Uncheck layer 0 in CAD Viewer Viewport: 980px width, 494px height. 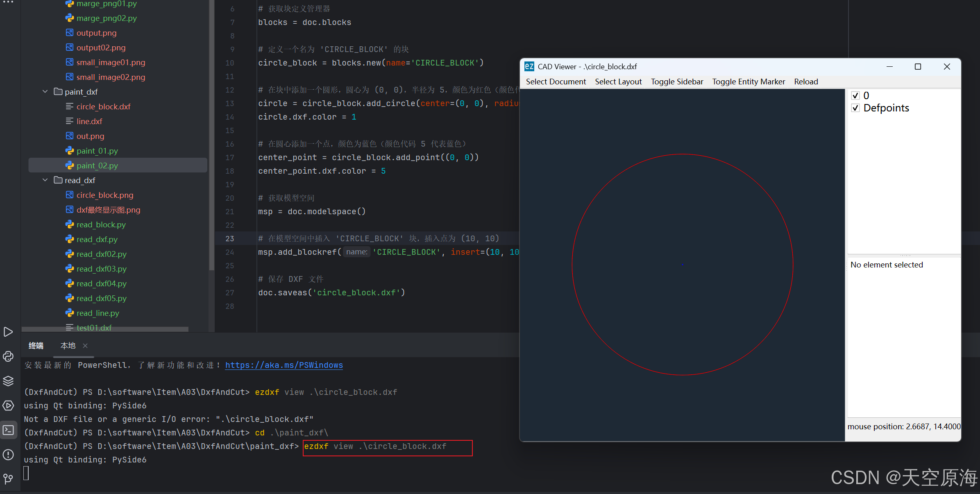[855, 95]
